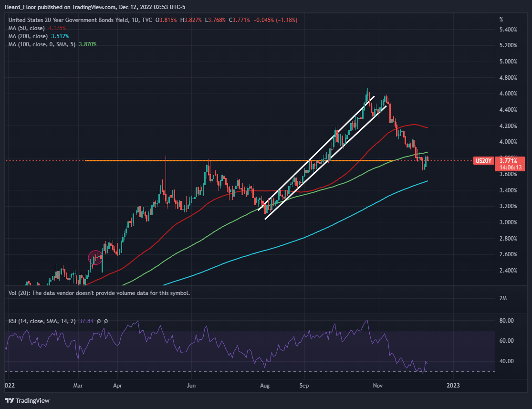Click the 4.600% price axis label
Viewport: 532px width, 409px height.
tap(508, 94)
